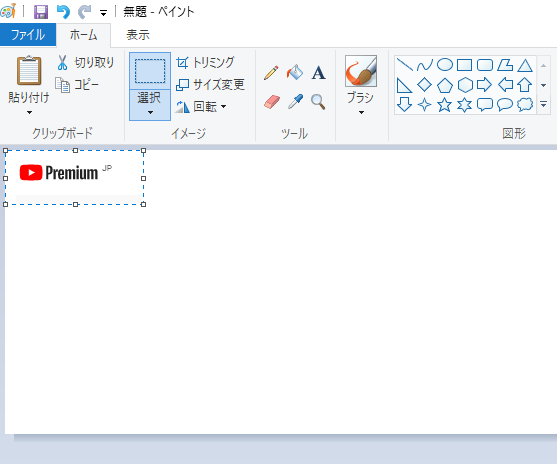
Task: Click the トリミング crop button
Action: [x=205, y=63]
